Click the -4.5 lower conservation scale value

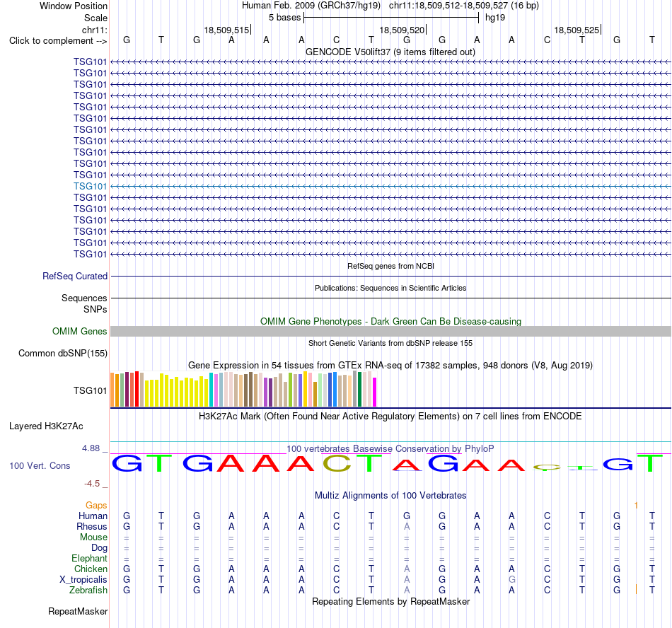click(x=92, y=484)
